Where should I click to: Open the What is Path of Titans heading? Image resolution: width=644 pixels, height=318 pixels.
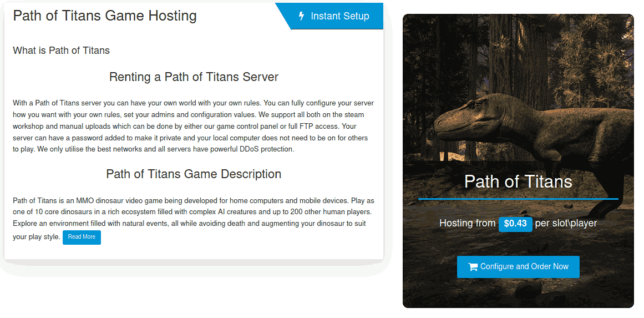pyautogui.click(x=62, y=51)
